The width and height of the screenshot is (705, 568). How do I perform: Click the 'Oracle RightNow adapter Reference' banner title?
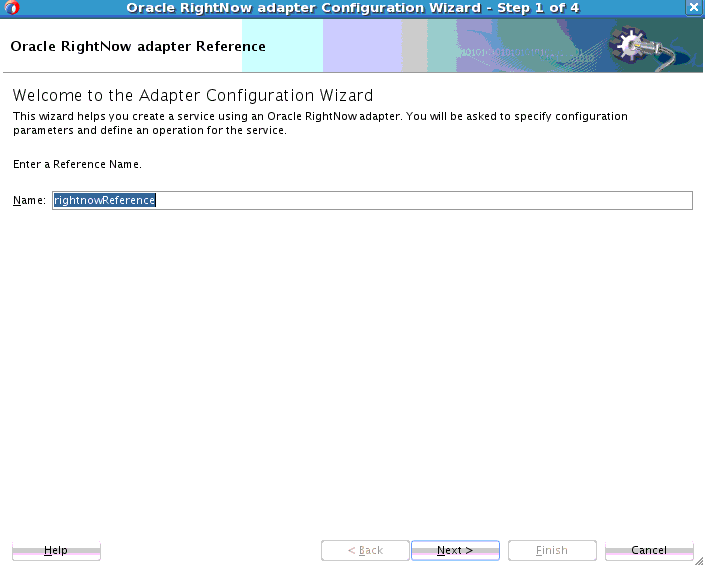point(138,46)
